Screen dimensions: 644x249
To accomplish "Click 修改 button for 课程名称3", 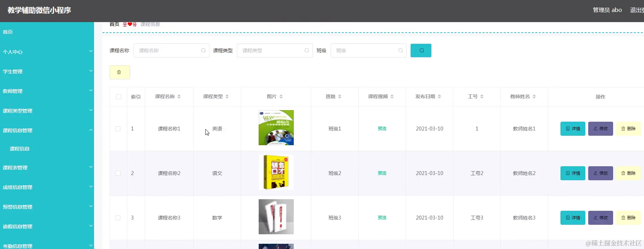I will (x=600, y=218).
